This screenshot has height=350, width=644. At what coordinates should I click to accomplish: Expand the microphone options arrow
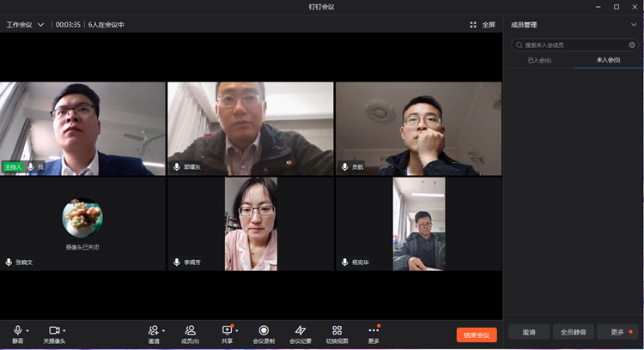[x=27, y=330]
